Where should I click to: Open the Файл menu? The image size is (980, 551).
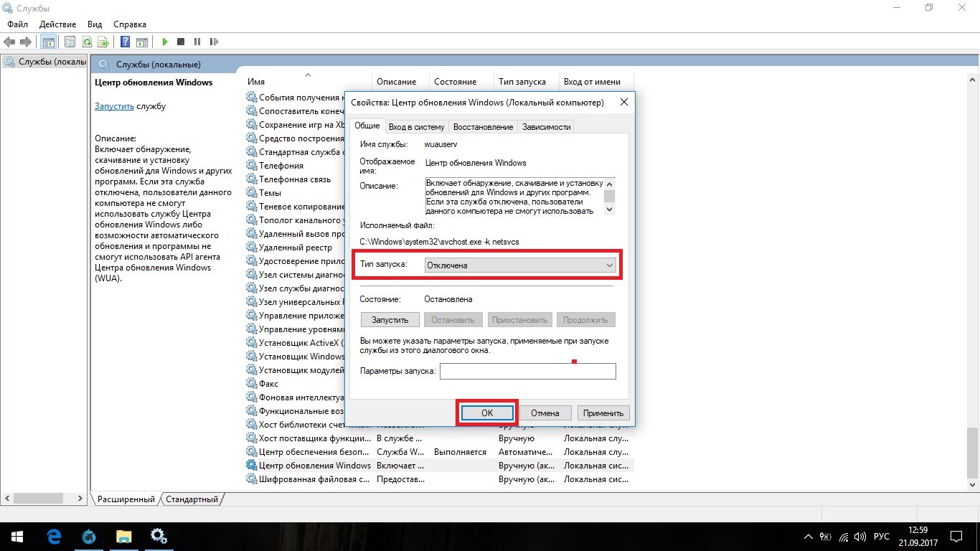coord(17,24)
